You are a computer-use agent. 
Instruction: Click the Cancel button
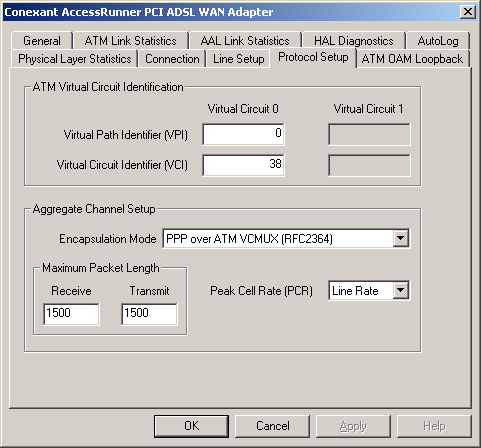[272, 426]
